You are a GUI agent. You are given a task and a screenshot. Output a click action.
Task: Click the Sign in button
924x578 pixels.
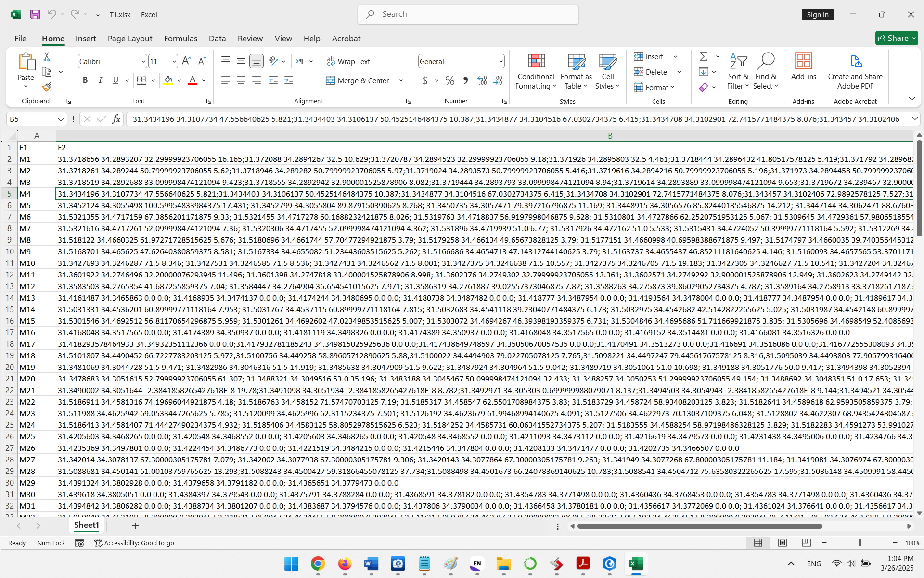tap(818, 14)
